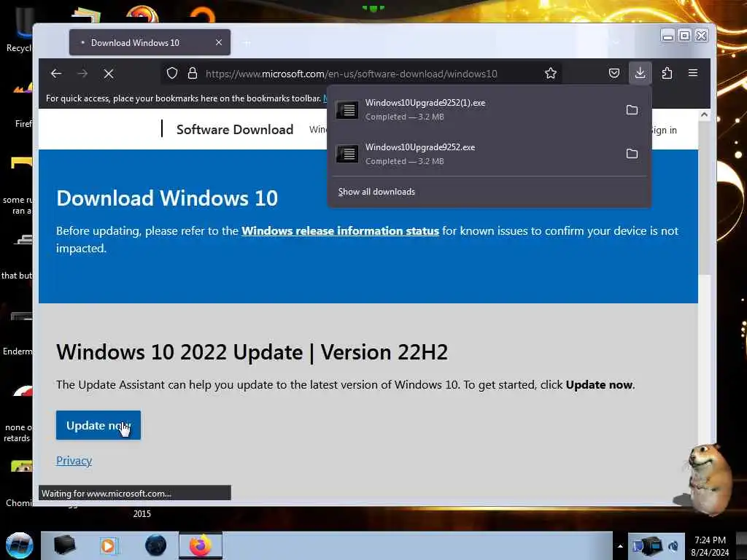The height and width of the screenshot is (560, 747).
Task: Open Windows release information status link
Action: click(x=340, y=231)
